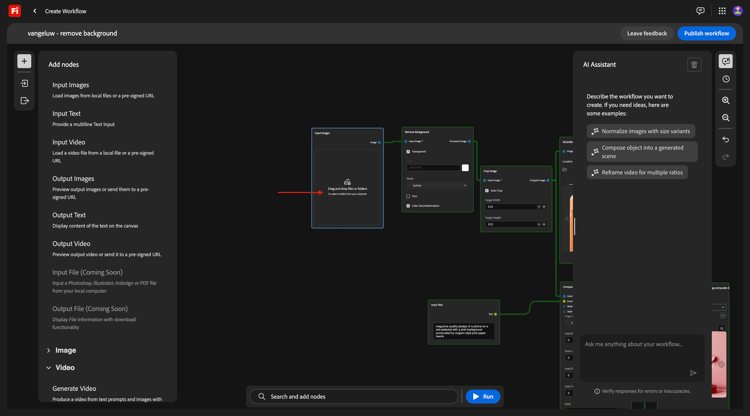Click Cropped Image output port on Crop Image node
The width and height of the screenshot is (750, 416).
pyautogui.click(x=548, y=181)
